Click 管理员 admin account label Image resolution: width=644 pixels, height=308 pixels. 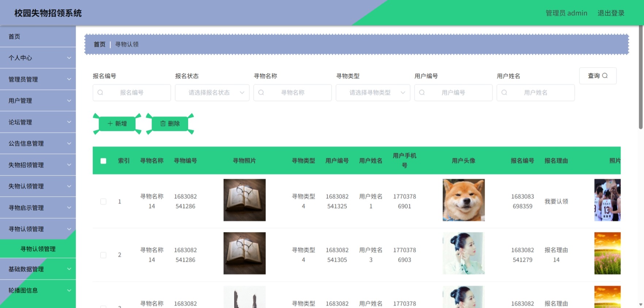point(566,13)
